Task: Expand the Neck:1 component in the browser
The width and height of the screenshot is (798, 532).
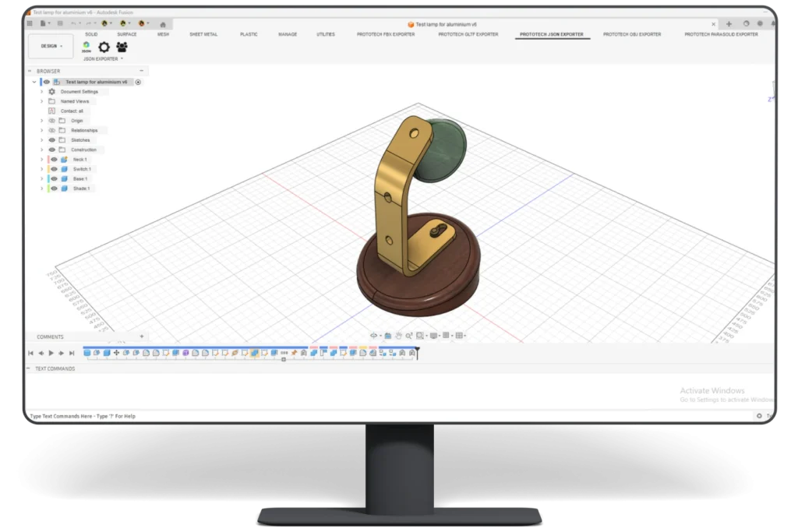Action: coord(41,159)
